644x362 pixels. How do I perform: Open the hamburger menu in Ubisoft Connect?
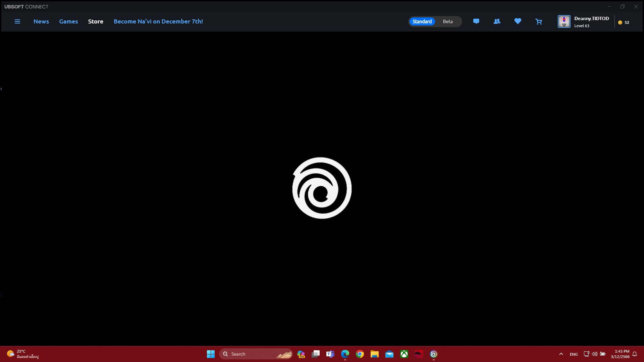[17, 21]
